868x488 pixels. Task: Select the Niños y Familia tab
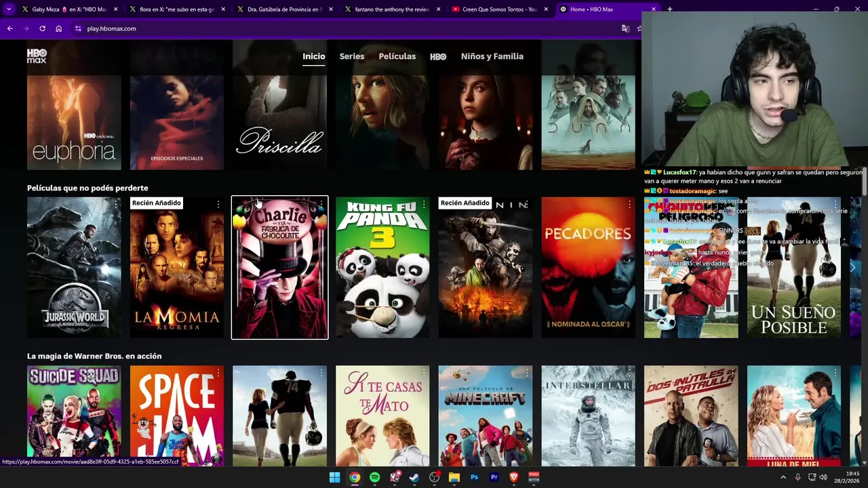click(x=492, y=56)
